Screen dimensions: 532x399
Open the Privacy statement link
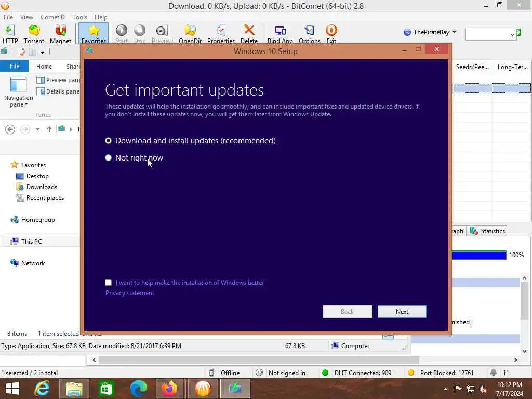(x=129, y=293)
